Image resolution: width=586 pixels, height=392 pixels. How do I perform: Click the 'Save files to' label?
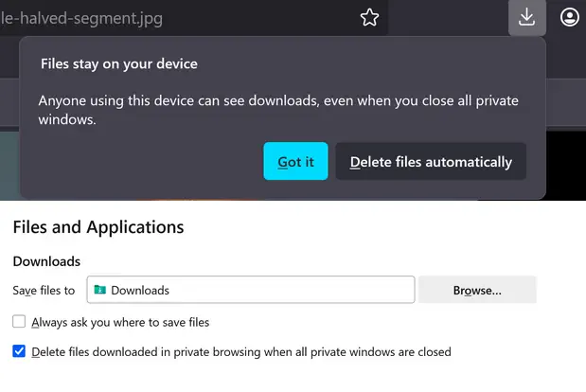(44, 290)
